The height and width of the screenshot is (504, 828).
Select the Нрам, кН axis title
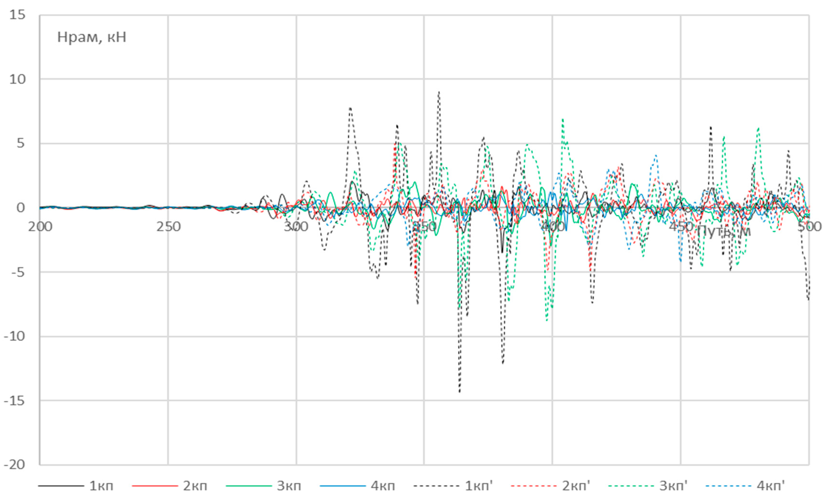(91, 37)
